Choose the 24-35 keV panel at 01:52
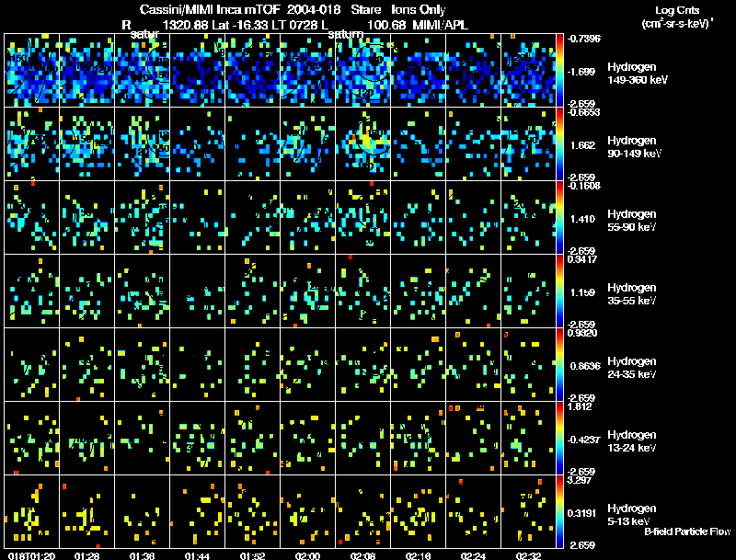The width and height of the screenshot is (736, 560). (253, 364)
